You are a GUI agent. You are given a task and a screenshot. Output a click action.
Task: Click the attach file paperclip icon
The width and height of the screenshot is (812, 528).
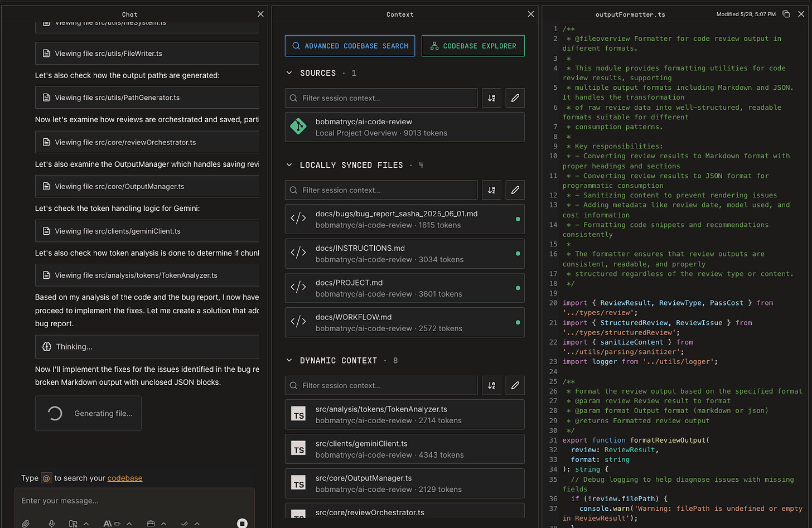pyautogui.click(x=26, y=523)
